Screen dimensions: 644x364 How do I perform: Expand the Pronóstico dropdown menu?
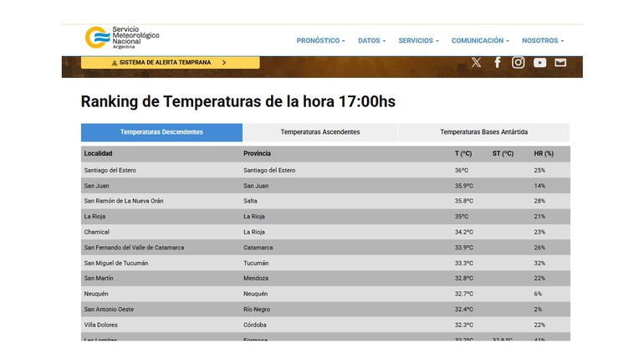click(x=321, y=40)
